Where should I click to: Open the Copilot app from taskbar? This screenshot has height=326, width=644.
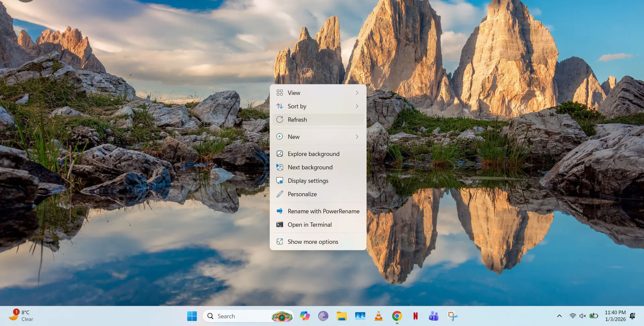[x=305, y=316]
